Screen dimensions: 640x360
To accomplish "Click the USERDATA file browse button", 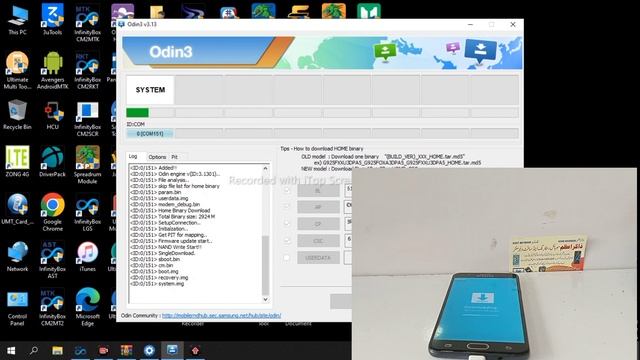I will pos(318,258).
